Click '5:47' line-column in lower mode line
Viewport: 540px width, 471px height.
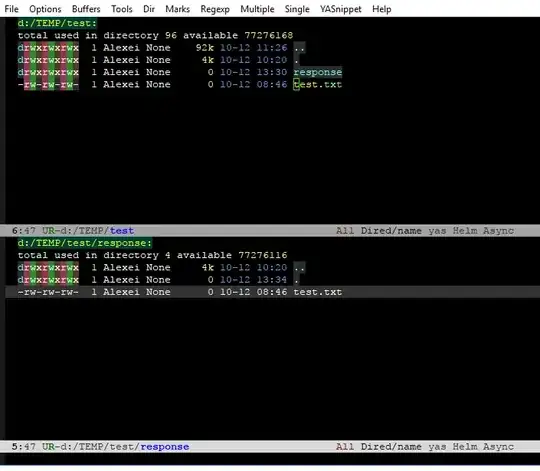point(23,447)
